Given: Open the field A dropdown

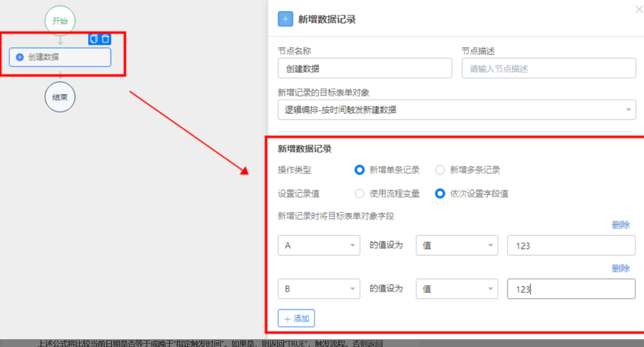Looking at the screenshot, I should click(x=319, y=245).
